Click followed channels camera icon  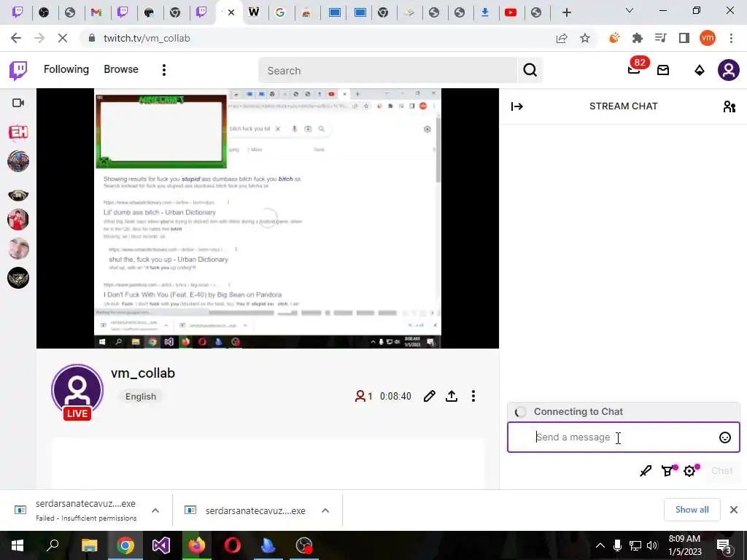coord(18,103)
